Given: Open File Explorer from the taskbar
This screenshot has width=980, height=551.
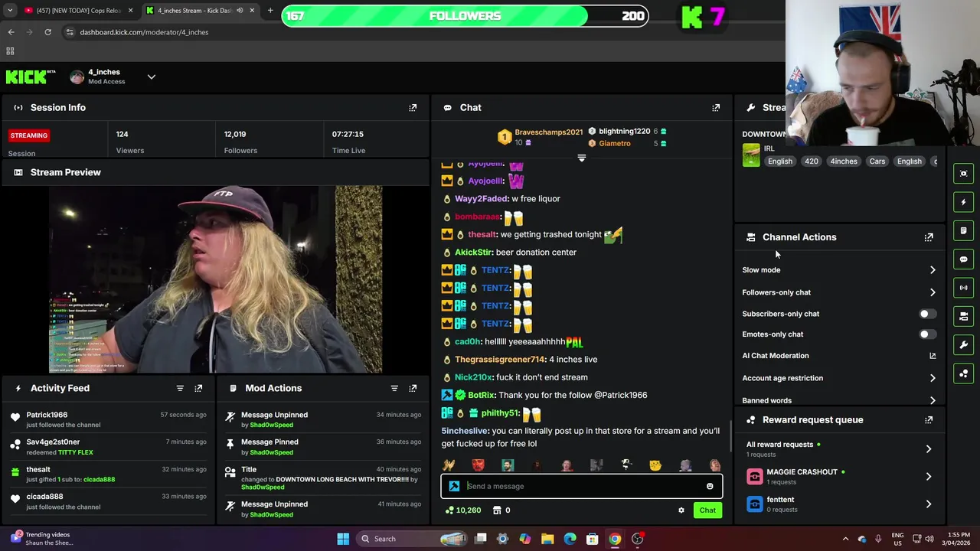Looking at the screenshot, I should tap(547, 539).
